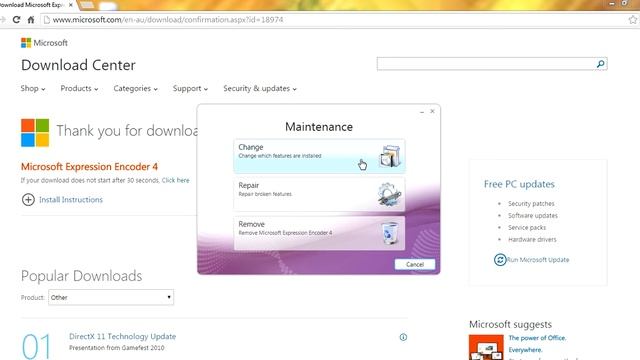Click the 'Software updates' list item
This screenshot has height=360, width=640.
[533, 216]
